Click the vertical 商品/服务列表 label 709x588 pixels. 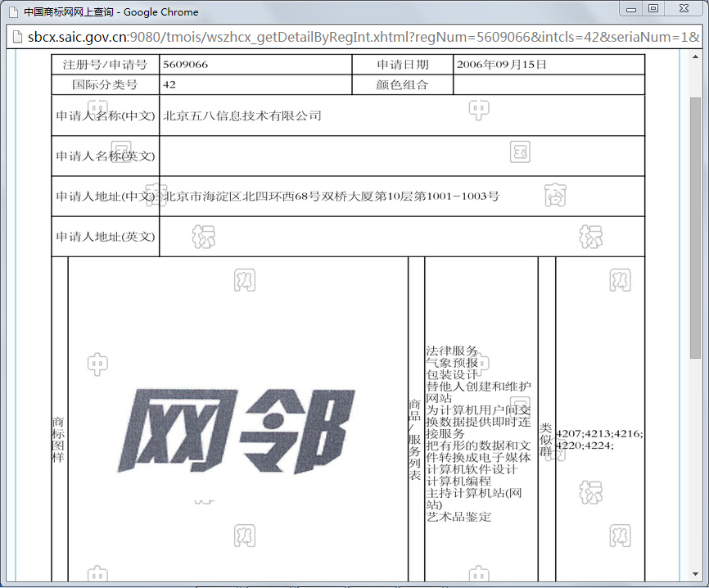click(x=414, y=440)
